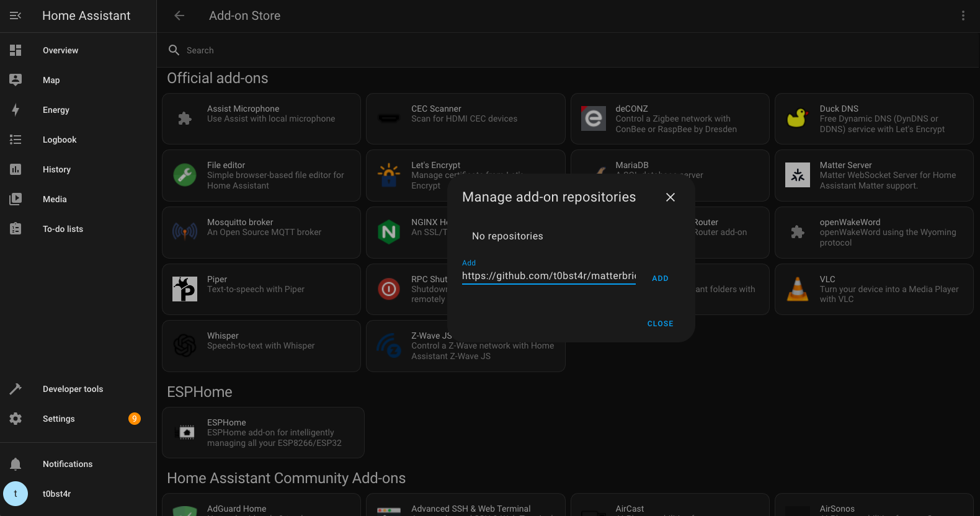980x516 pixels.
Task: Click the Assist Microphone puzzle icon
Action: [185, 118]
